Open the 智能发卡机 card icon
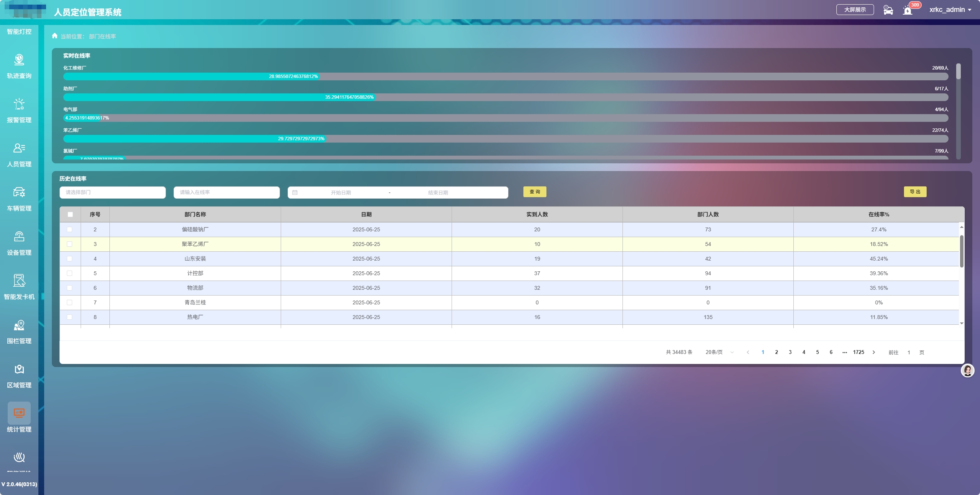Viewport: 980px width, 495px height. tap(19, 281)
